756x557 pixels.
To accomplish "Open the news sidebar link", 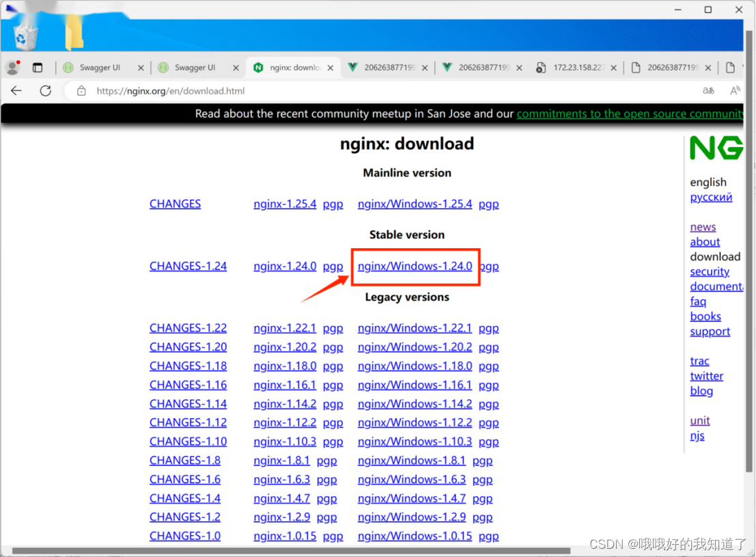I will click(x=703, y=227).
